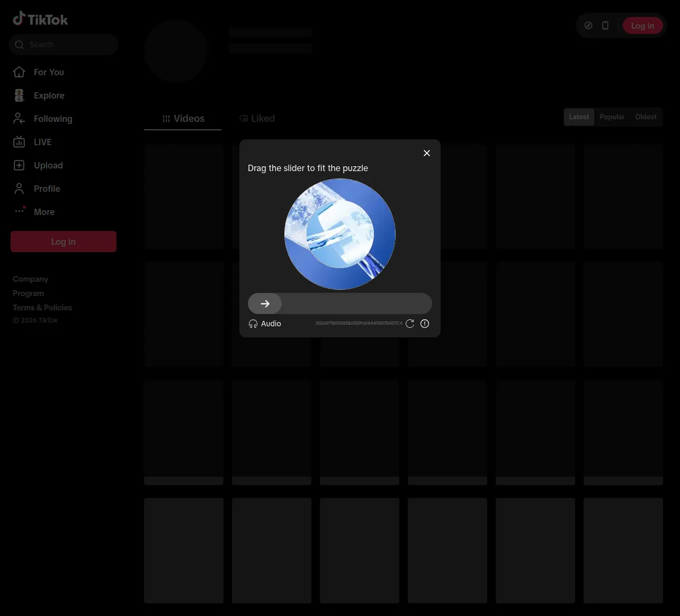Image resolution: width=680 pixels, height=616 pixels.
Task: Click "Drag the slider to fit the puzzle" text
Action: (308, 168)
